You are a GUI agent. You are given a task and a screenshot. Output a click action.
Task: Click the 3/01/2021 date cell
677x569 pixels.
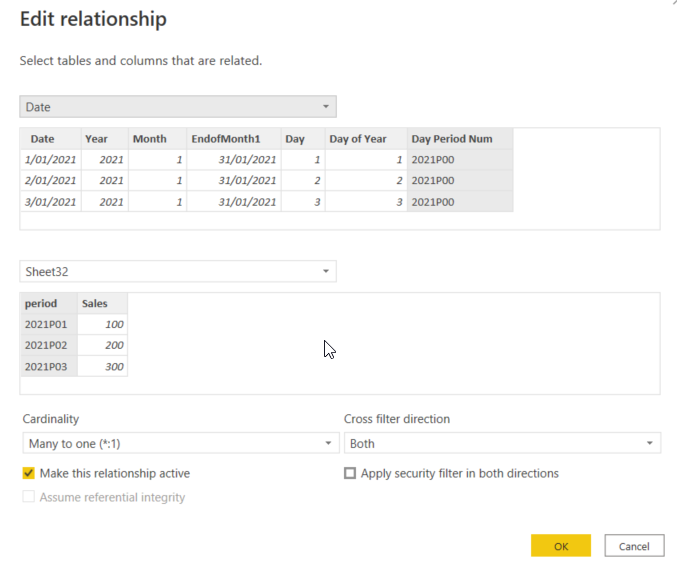[51, 202]
